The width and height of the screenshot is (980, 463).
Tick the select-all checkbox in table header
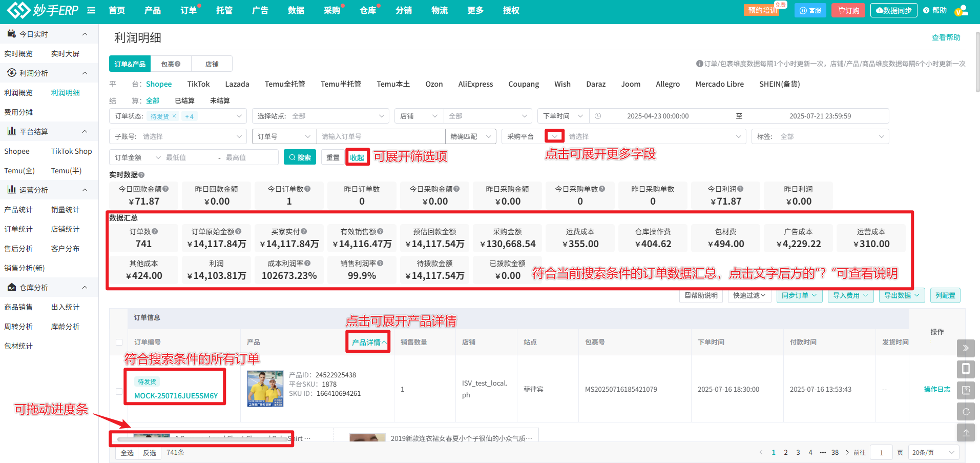tap(119, 343)
